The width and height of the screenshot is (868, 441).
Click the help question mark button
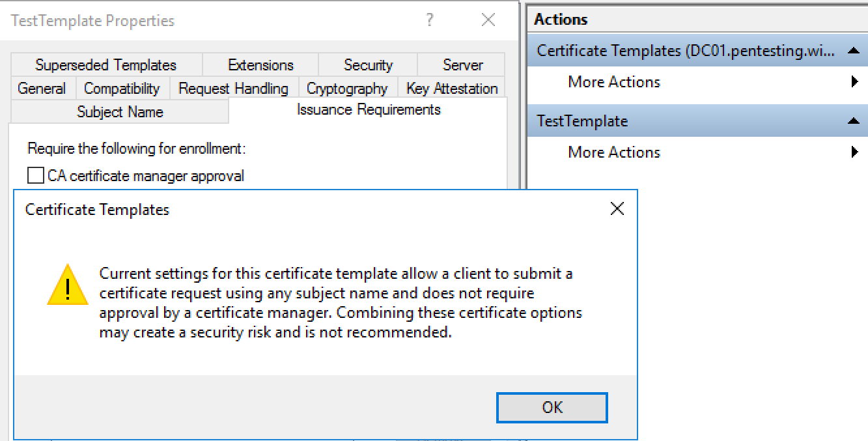[430, 20]
